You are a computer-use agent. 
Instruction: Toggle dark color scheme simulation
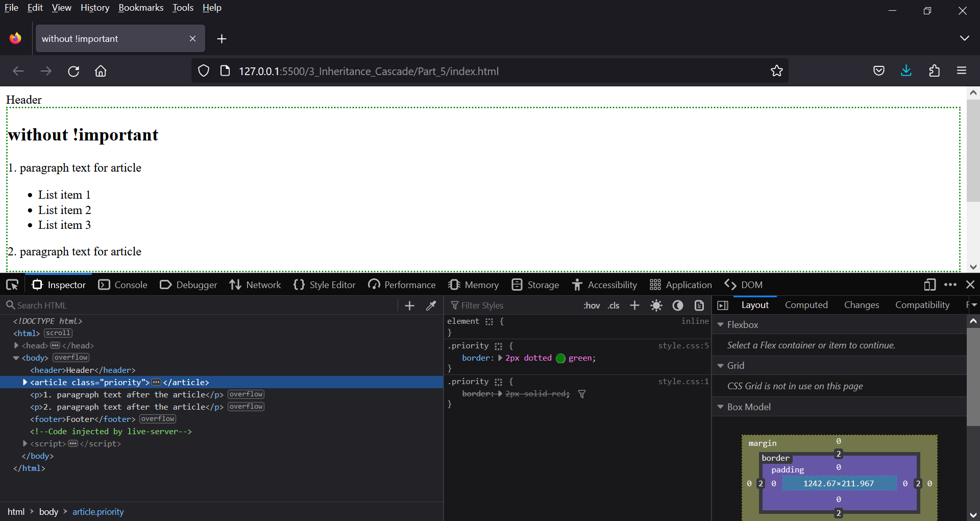[678, 305]
